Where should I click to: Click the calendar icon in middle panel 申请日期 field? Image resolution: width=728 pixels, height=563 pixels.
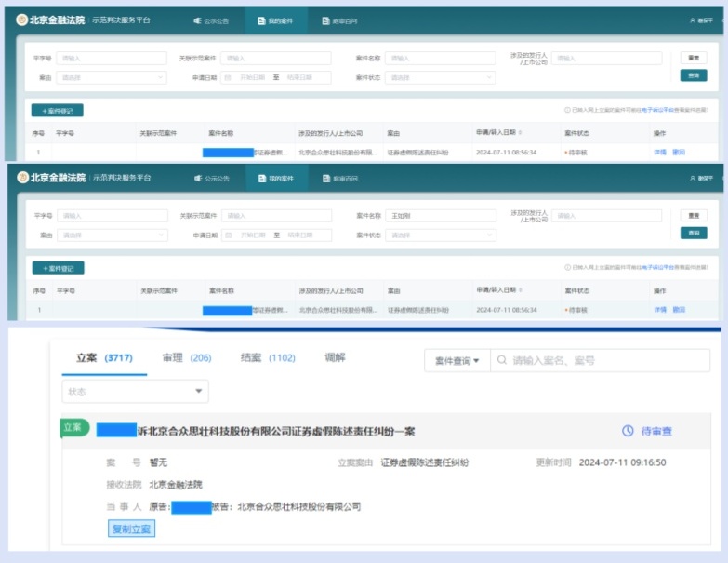pyautogui.click(x=229, y=235)
